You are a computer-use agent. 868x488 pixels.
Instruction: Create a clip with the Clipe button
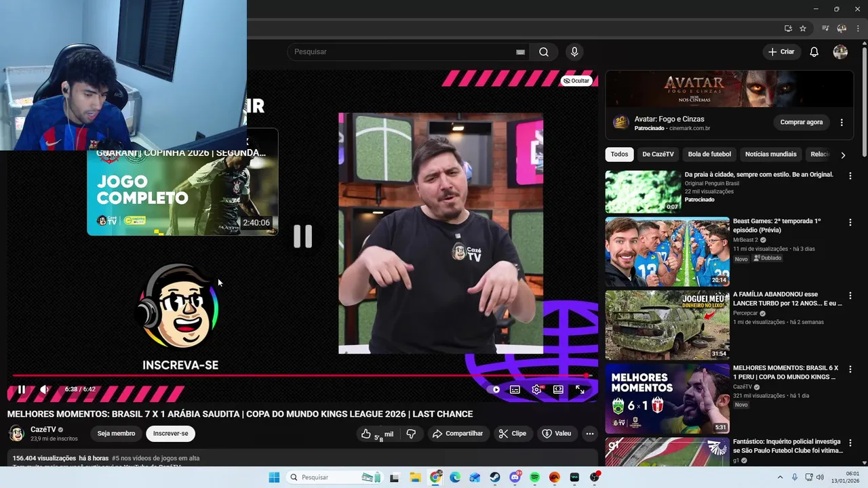point(513,434)
